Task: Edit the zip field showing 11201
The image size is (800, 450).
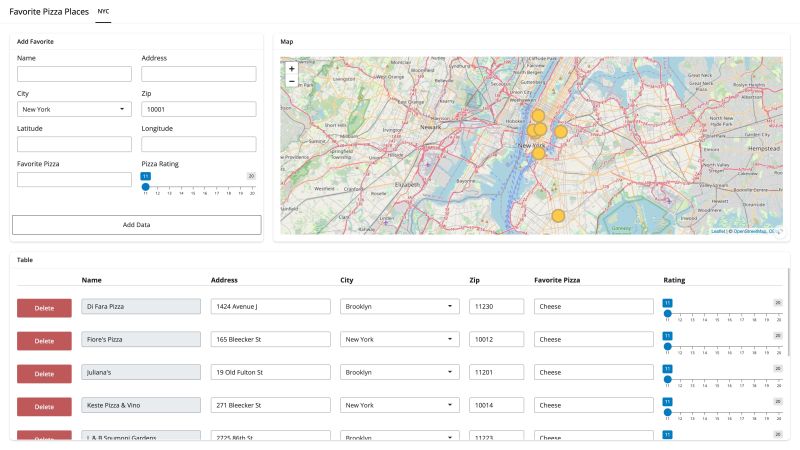Action: tap(496, 372)
